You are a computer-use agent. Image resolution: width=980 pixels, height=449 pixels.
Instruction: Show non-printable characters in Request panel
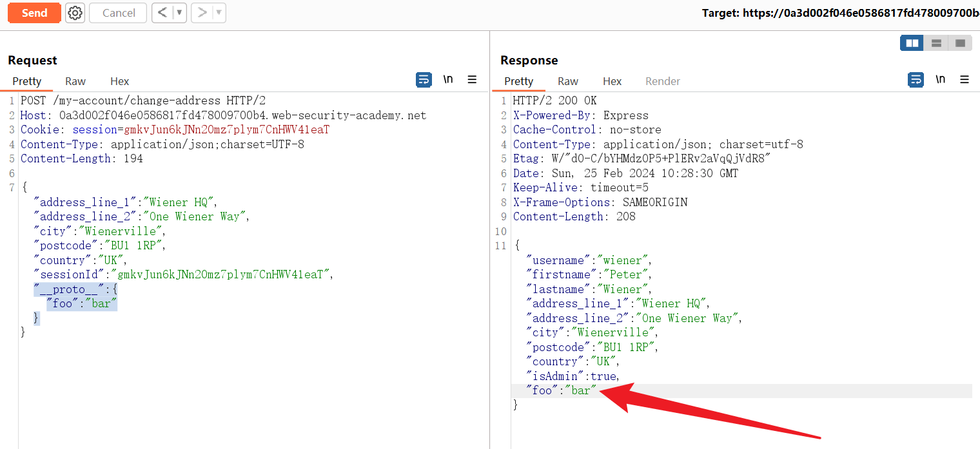[448, 80]
